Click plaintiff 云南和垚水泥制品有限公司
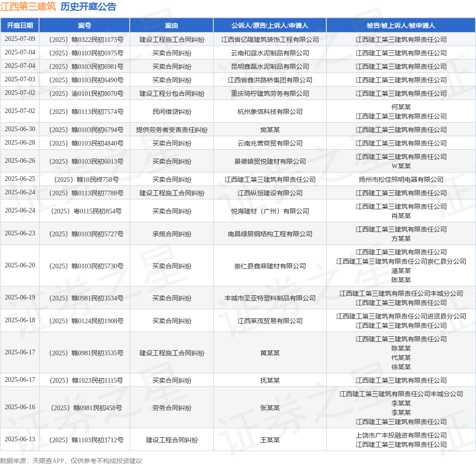The width and height of the screenshot is (476, 465). click(x=270, y=53)
